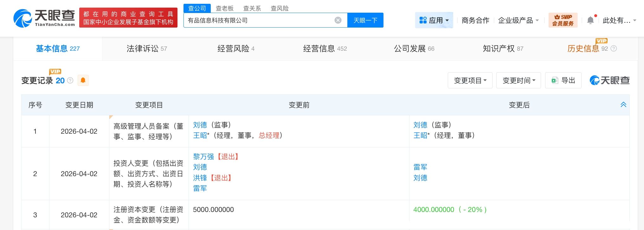Open the user account dropdown 此处有…
Viewport: 644px width, 230px height.
click(x=619, y=20)
